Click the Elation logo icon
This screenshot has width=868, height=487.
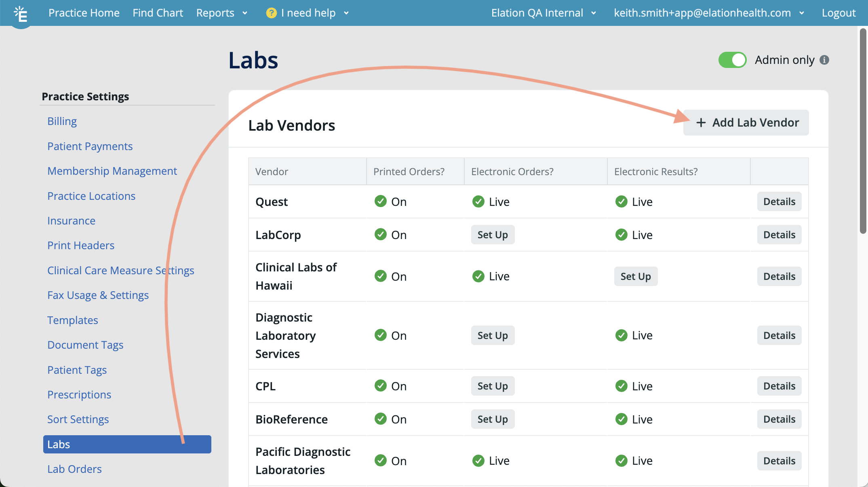click(x=21, y=14)
